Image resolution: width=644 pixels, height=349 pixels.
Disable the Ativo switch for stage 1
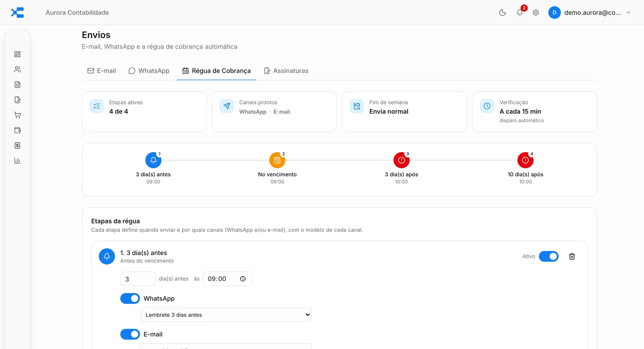[x=549, y=256]
